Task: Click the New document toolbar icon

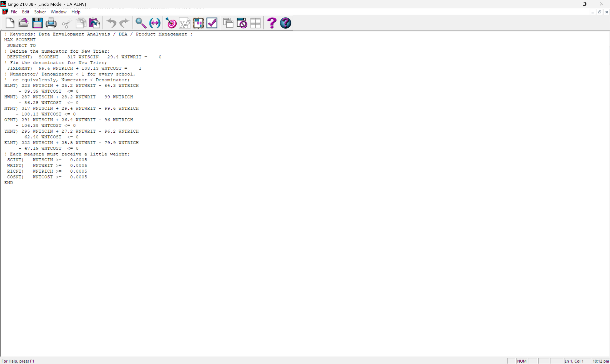Action: pyautogui.click(x=10, y=23)
